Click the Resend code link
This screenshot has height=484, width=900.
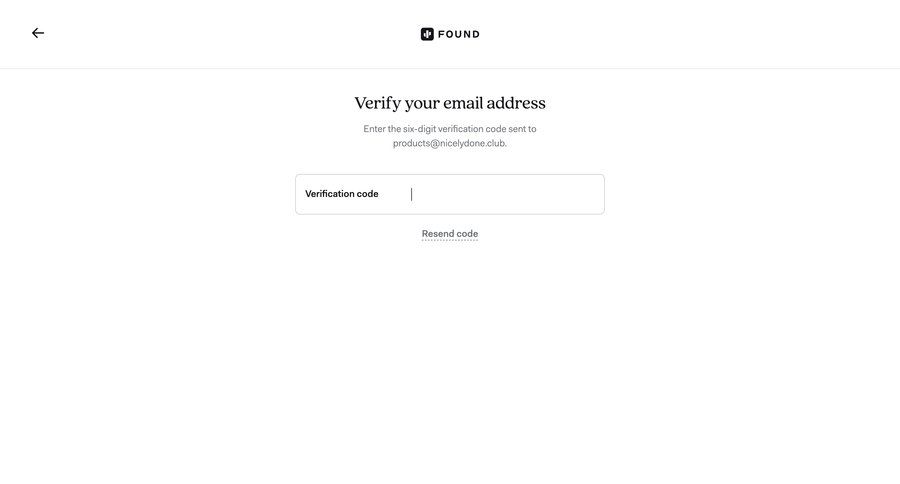tap(449, 234)
